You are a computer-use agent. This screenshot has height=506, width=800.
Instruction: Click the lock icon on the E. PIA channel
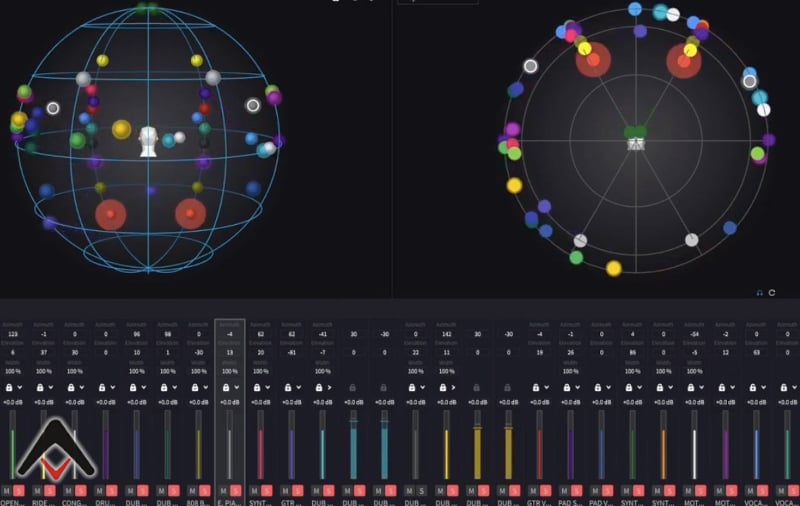[x=226, y=387]
